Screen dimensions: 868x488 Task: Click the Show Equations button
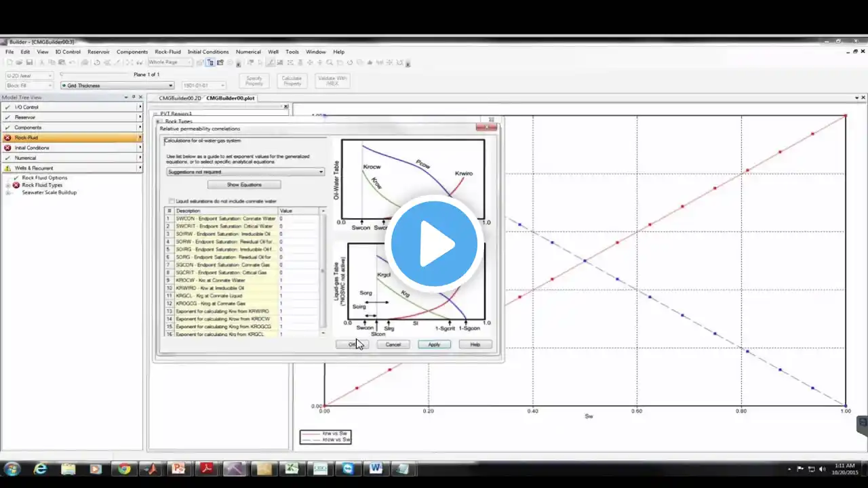pyautogui.click(x=244, y=184)
